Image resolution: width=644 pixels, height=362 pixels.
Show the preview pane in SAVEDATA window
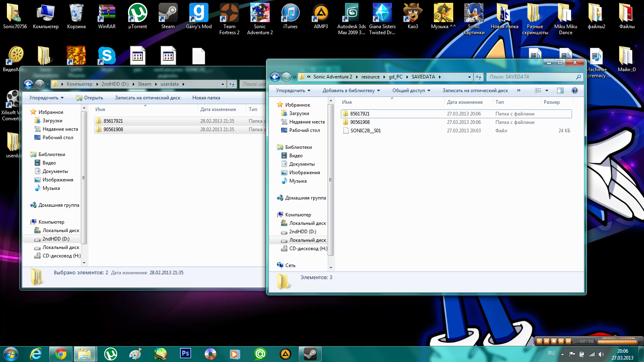click(x=560, y=90)
